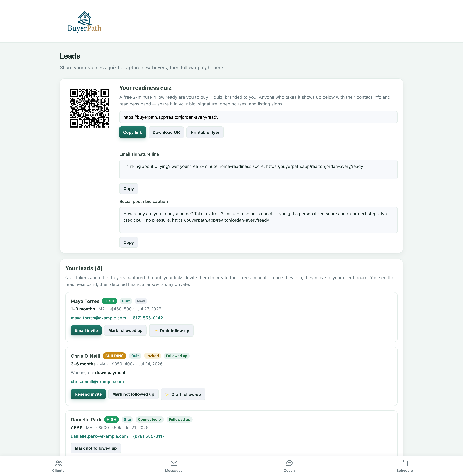The width and height of the screenshot is (463, 476).
Task: Click Maya Torres HIGH readiness badge
Action: pyautogui.click(x=109, y=301)
